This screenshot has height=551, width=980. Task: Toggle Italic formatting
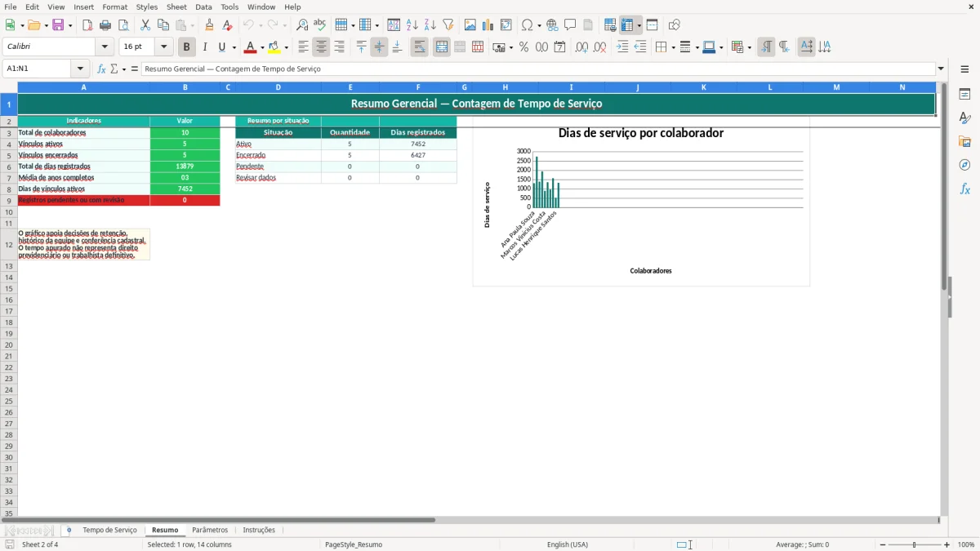205,47
